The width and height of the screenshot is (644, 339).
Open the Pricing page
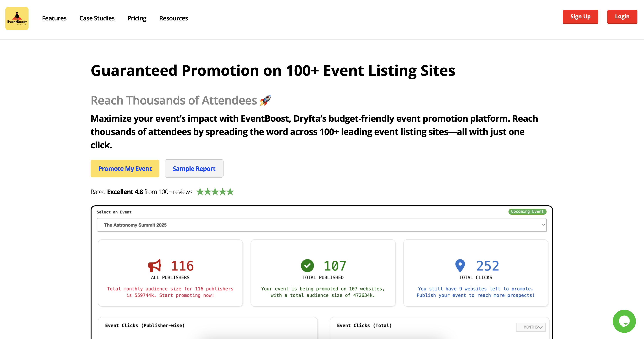tap(137, 18)
